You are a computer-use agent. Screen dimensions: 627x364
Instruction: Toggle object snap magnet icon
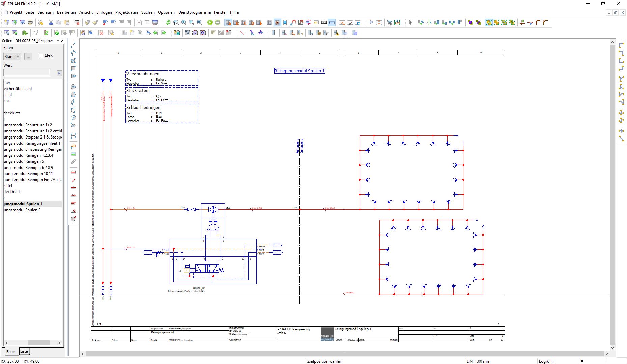coord(293,23)
